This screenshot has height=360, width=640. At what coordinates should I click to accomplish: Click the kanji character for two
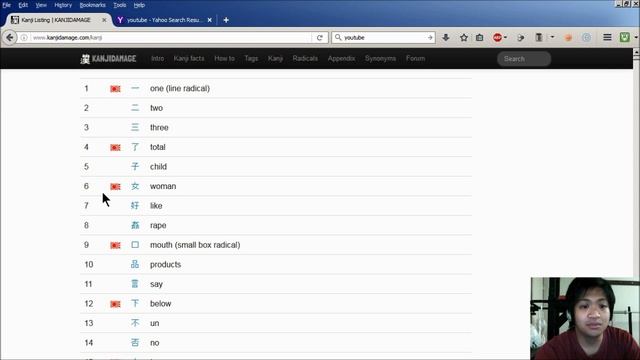135,108
